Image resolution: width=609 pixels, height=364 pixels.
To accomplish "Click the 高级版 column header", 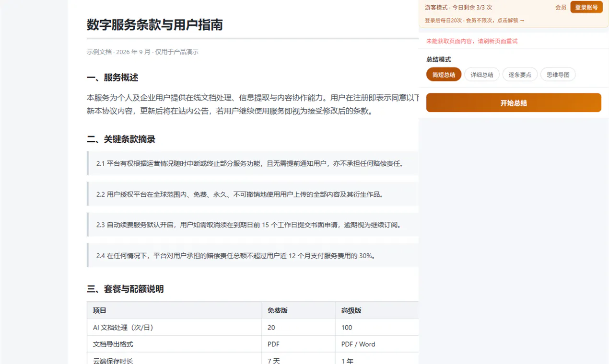I will pyautogui.click(x=351, y=310).
